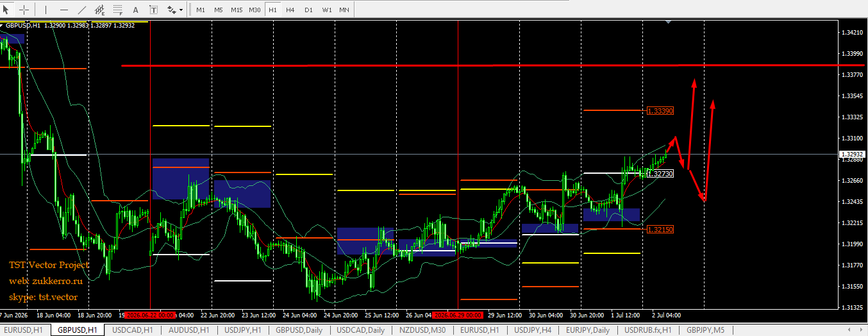The height and width of the screenshot is (336, 868).
Task: Click the 1.34210 price scale value
Action: pos(851,33)
